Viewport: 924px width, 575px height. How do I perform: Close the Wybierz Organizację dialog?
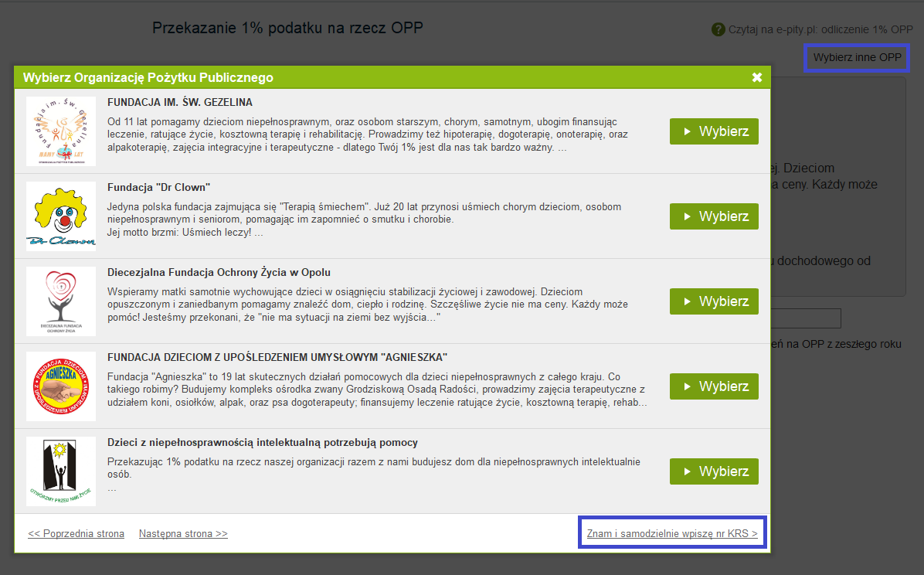click(x=756, y=77)
